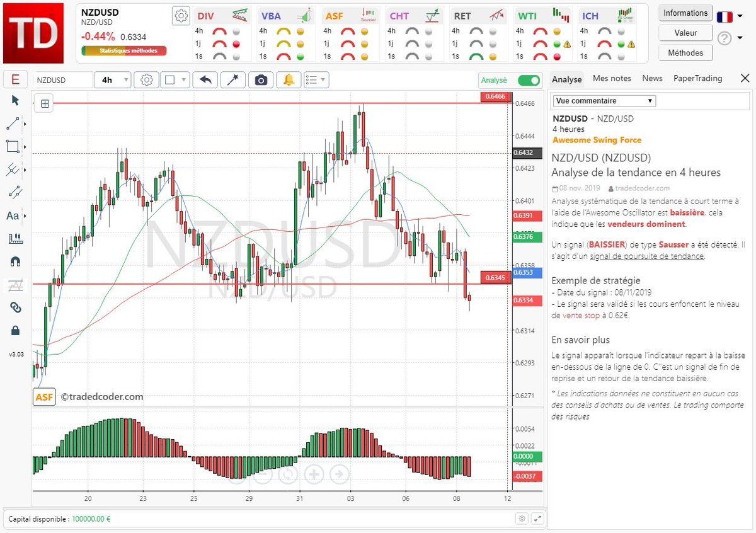Select the VBA method card

point(287,35)
